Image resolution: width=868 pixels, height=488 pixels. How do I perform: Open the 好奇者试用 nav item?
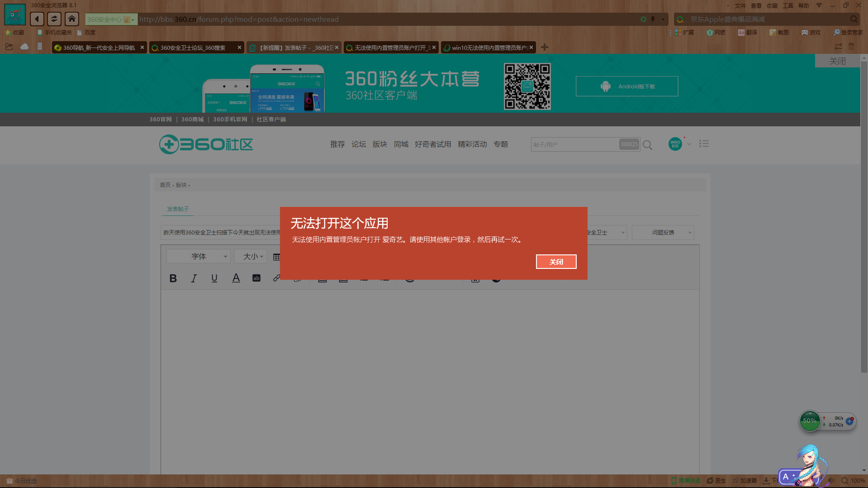click(433, 144)
